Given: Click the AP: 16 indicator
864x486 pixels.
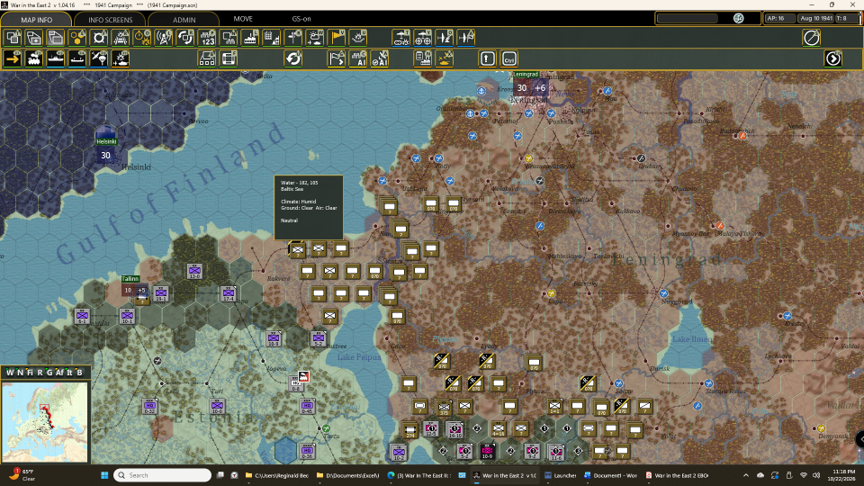Looking at the screenshot, I should [779, 18].
